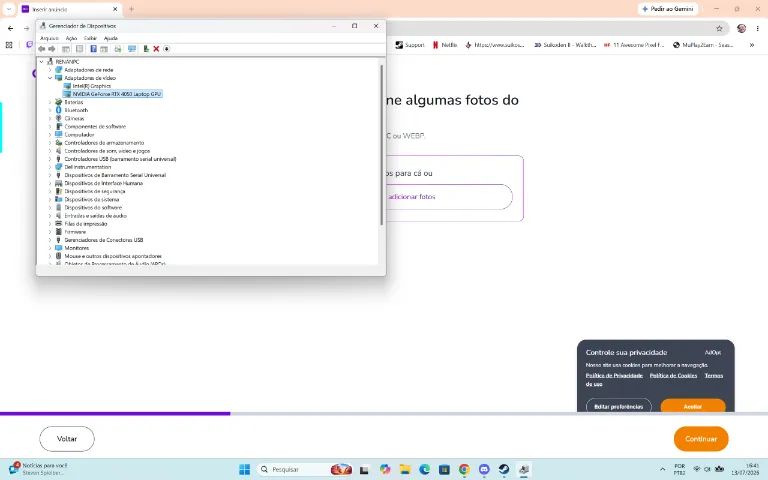Click the browser back arrow in Chrome
This screenshot has height=480, width=768.
(11, 28)
